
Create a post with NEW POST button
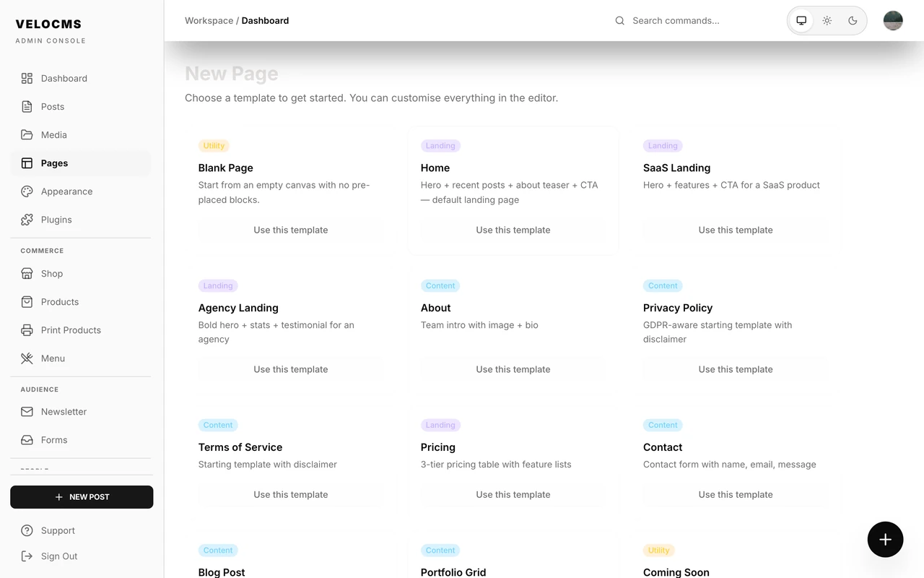click(82, 497)
